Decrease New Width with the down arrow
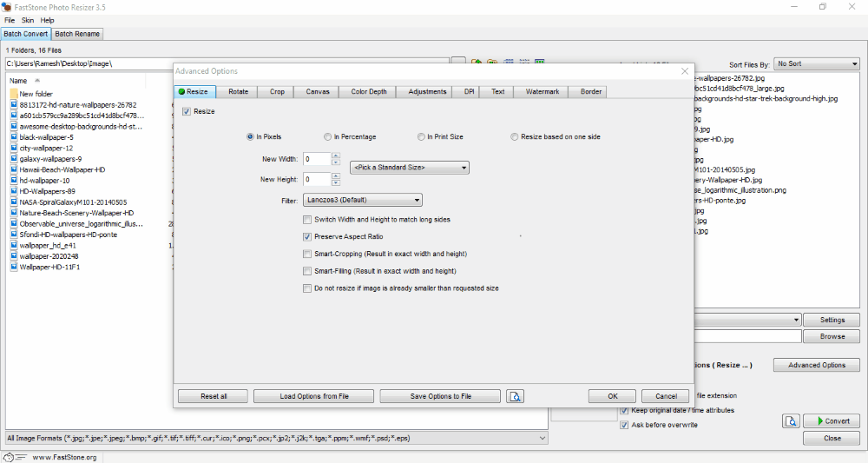Screen dimensions: 868x463 click(335, 162)
